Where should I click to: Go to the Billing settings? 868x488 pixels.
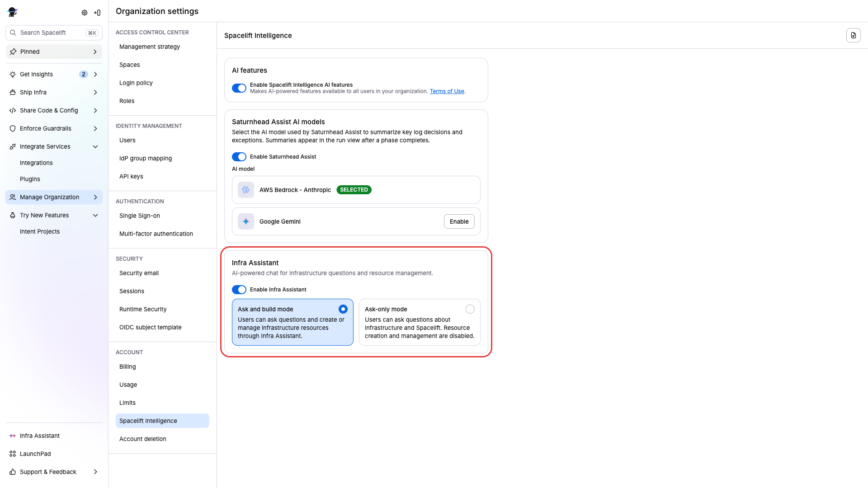(x=127, y=366)
